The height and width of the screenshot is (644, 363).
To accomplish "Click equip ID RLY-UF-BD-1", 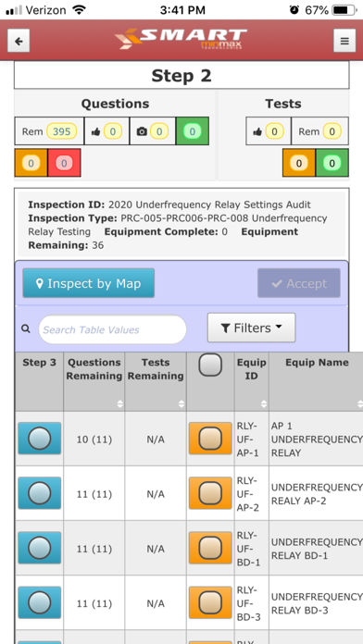I will coord(248,549).
